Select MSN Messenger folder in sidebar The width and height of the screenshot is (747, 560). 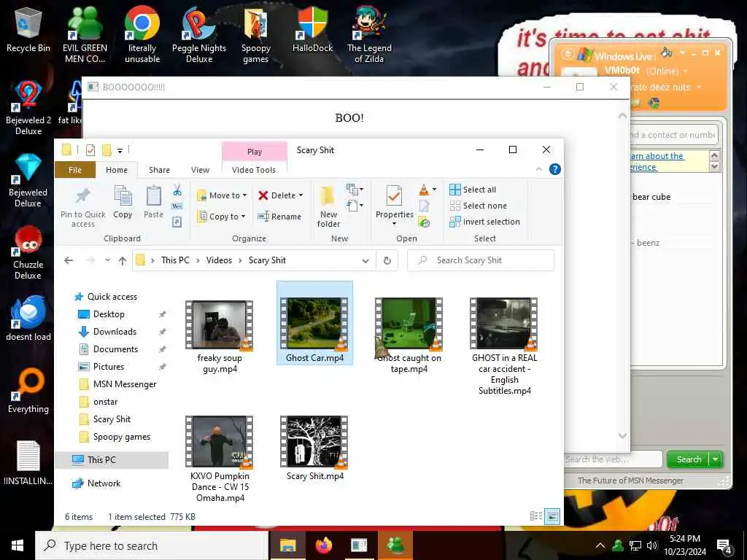coord(124,384)
